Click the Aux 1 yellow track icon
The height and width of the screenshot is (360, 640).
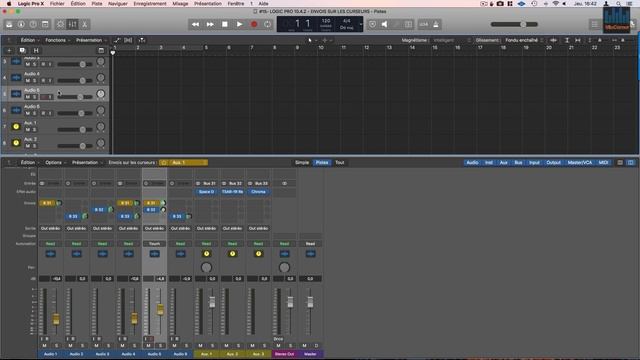pos(16,127)
